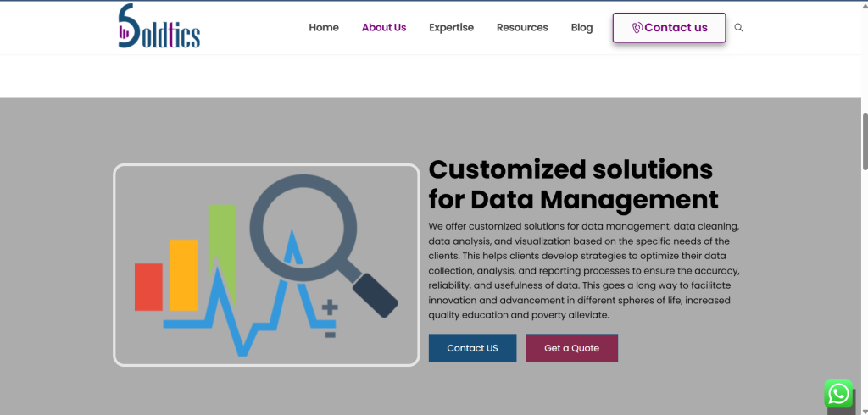Expand the Expertise menu
This screenshot has height=415, width=868.
[451, 28]
